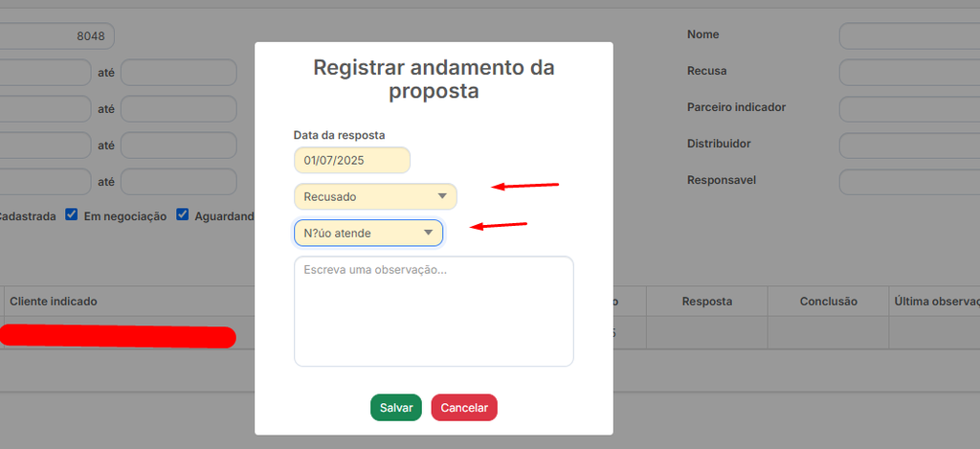Click the Distribuidor filter field
Image resolution: width=980 pixels, height=449 pixels.
point(909,146)
